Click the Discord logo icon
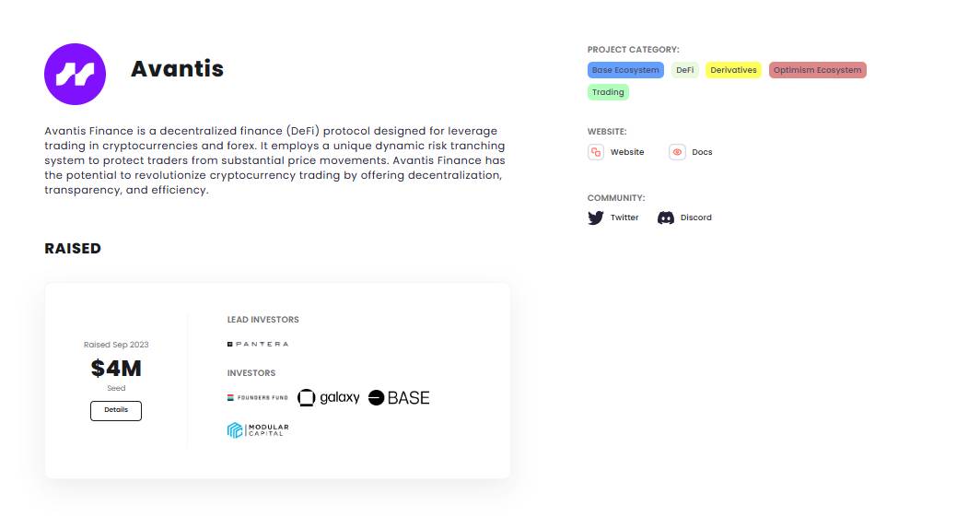This screenshot has height=517, width=980. pyautogui.click(x=666, y=217)
